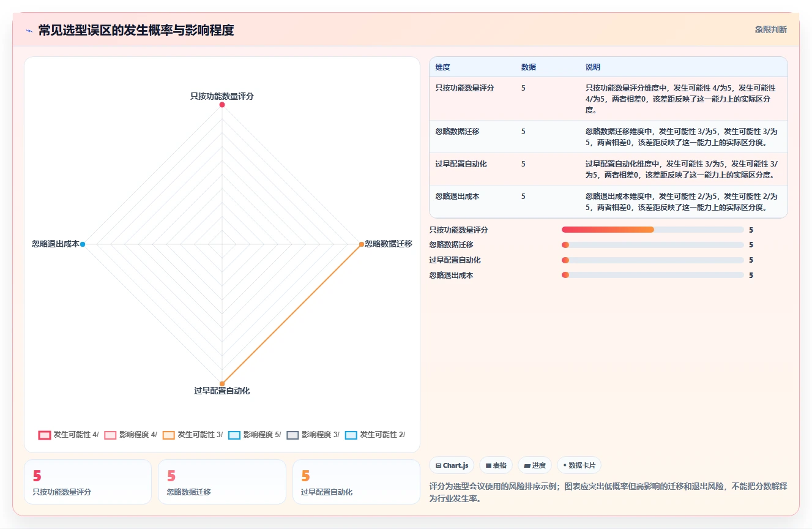Open the 忽略数据迁移 data card
The width and height of the screenshot is (812, 529).
222,482
